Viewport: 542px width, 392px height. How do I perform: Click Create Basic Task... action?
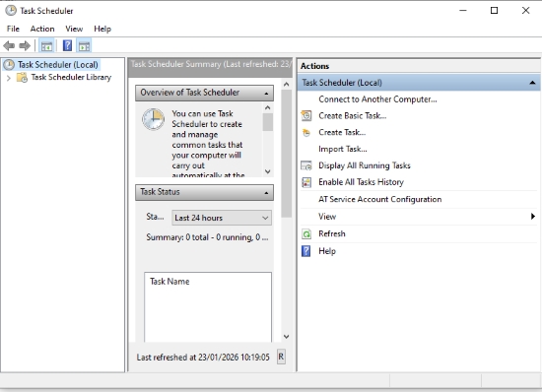[x=352, y=115]
